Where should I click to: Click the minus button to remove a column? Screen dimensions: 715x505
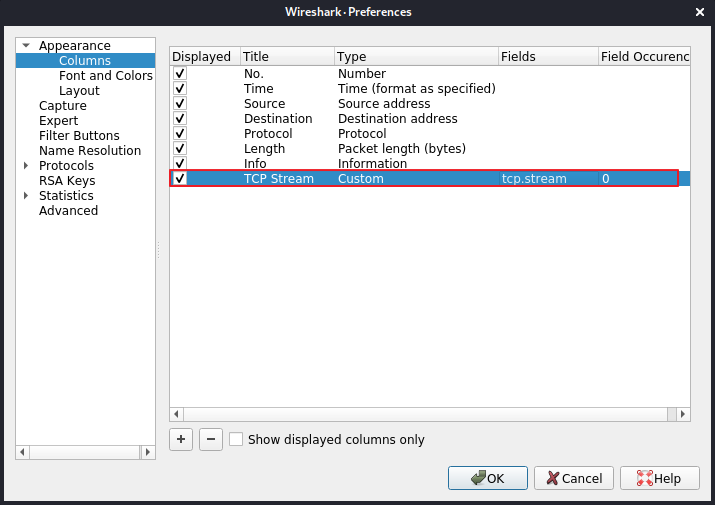click(x=211, y=439)
